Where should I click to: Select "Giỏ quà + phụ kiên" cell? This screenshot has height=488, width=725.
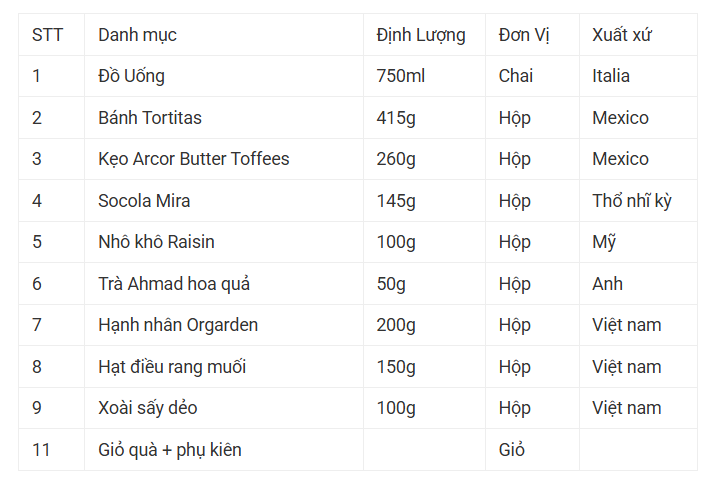(x=170, y=450)
